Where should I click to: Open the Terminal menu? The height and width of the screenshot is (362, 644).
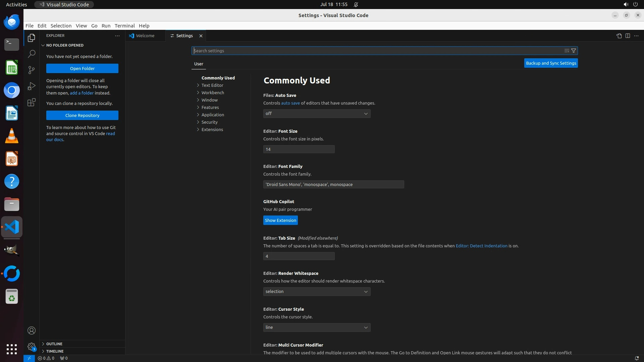pos(124,26)
